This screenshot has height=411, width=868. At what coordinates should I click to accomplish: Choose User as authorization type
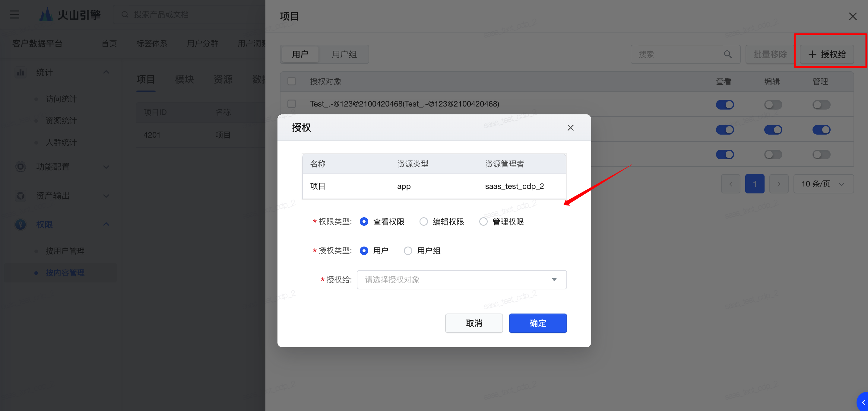point(364,250)
